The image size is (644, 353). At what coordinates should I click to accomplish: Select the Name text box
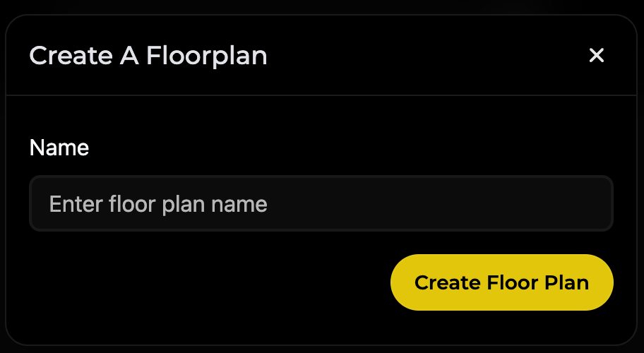tap(321, 203)
